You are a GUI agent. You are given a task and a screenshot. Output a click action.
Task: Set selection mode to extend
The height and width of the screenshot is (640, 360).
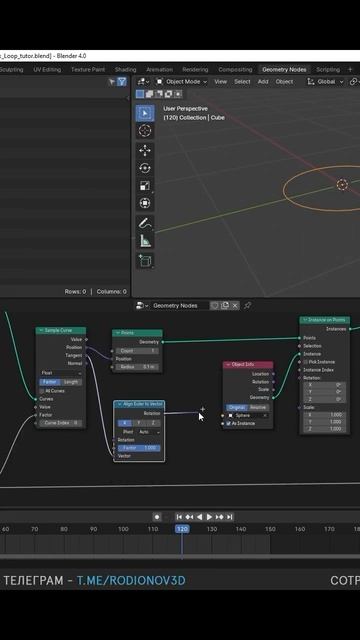click(149, 94)
